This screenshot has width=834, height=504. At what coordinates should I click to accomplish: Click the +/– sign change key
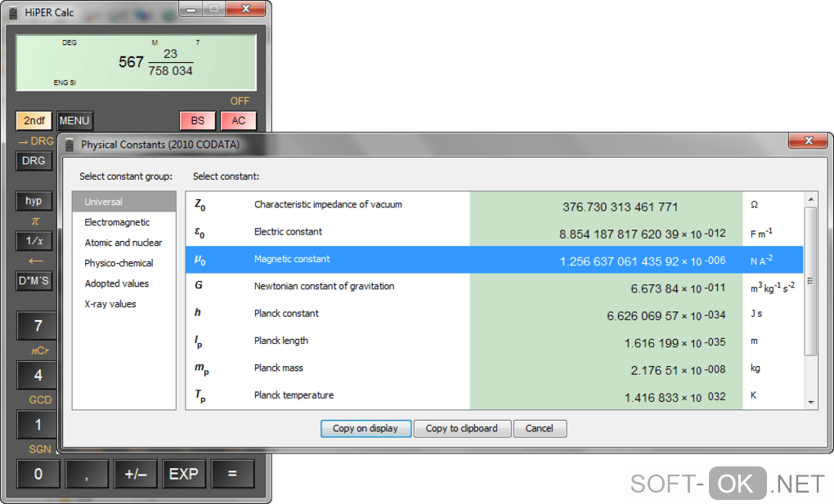point(136,474)
